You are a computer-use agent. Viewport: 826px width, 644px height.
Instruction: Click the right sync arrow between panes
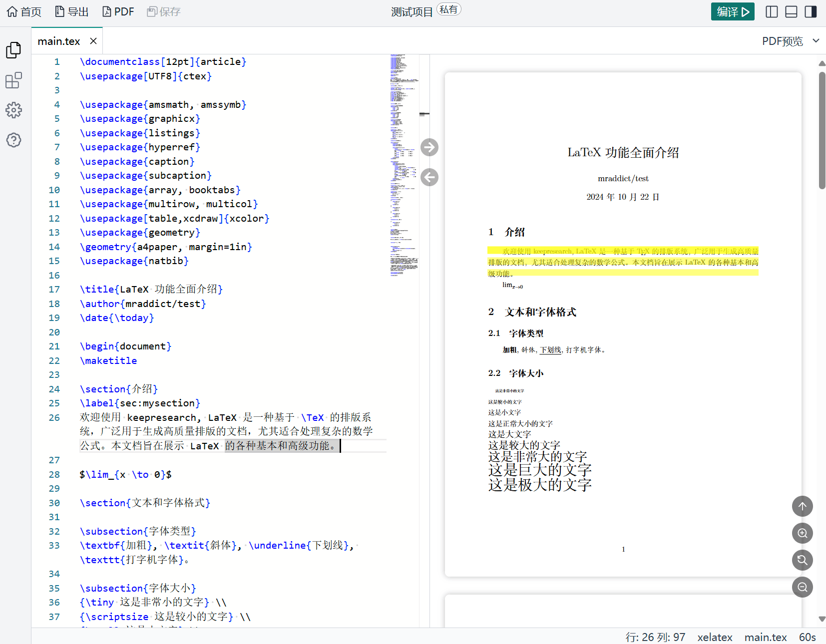pyautogui.click(x=429, y=147)
